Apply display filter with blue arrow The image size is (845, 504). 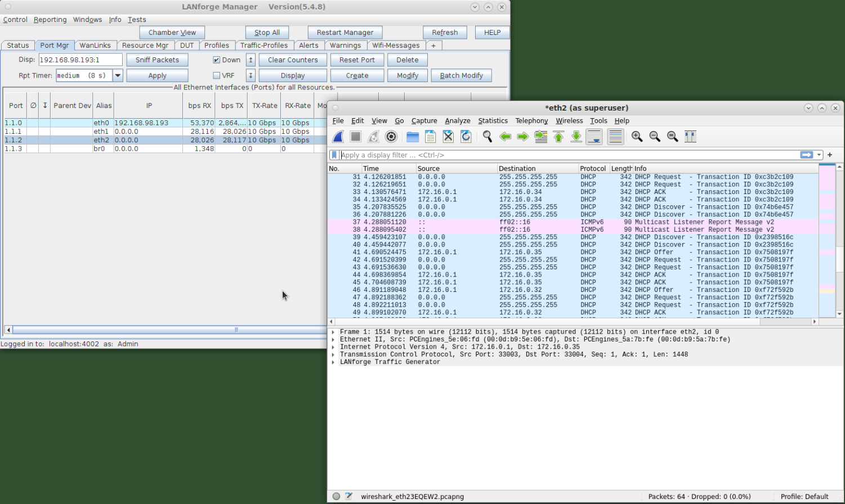pyautogui.click(x=807, y=155)
